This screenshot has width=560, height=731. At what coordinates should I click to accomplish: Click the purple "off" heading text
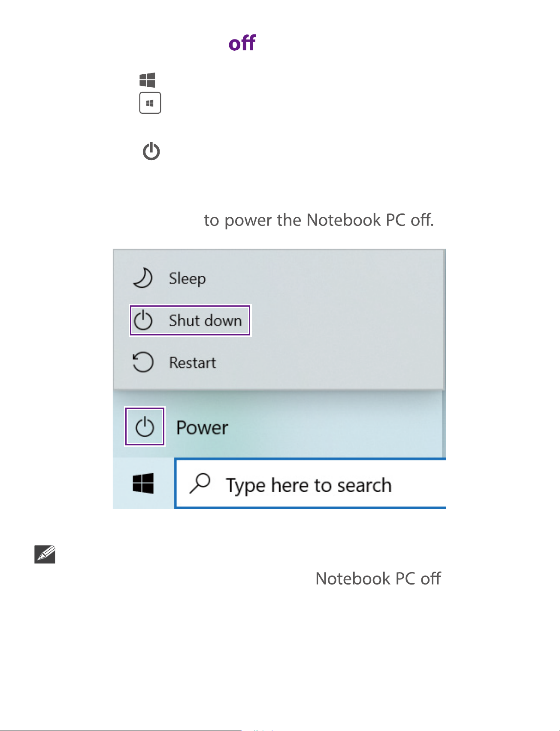242,43
